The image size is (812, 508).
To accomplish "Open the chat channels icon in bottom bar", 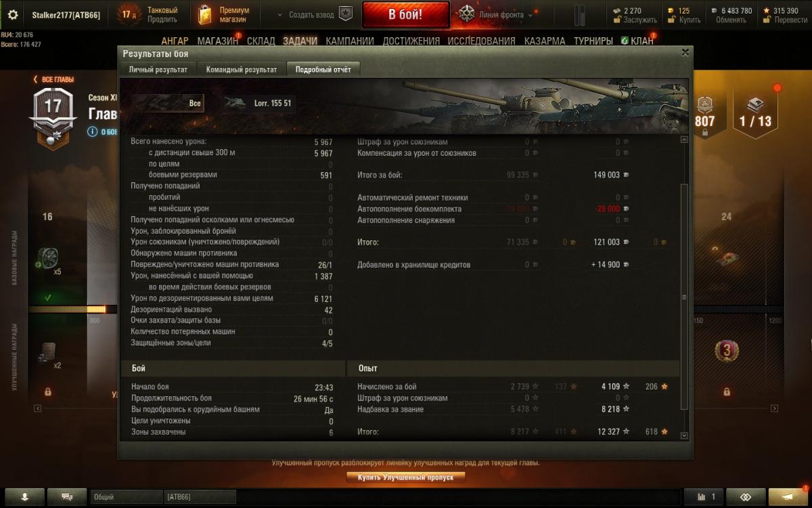I will (67, 496).
